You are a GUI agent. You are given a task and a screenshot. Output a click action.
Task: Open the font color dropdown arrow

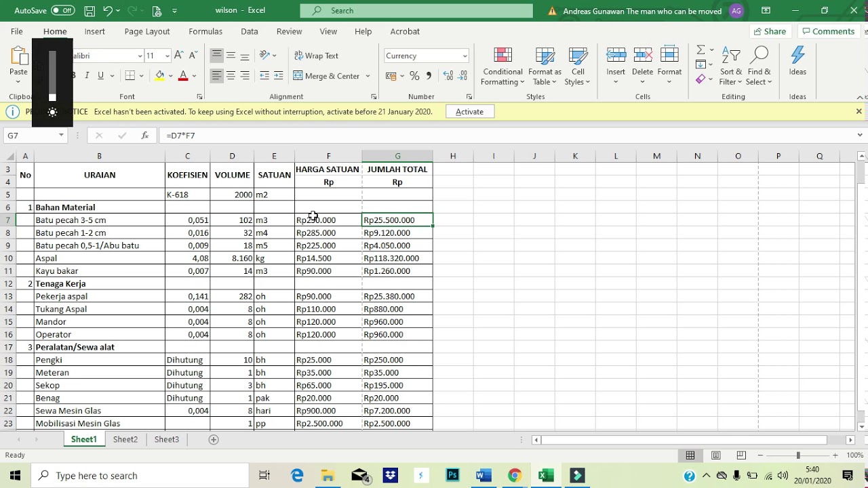[x=194, y=76]
